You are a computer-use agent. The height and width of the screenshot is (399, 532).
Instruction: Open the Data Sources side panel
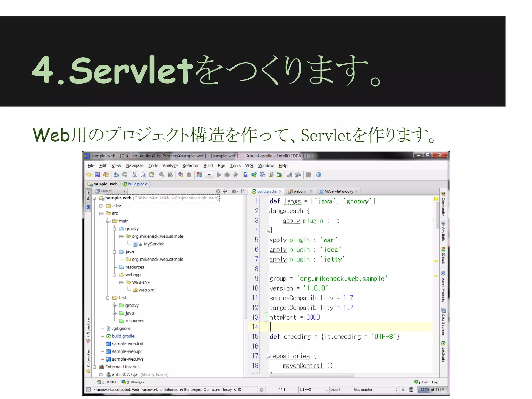point(443,322)
